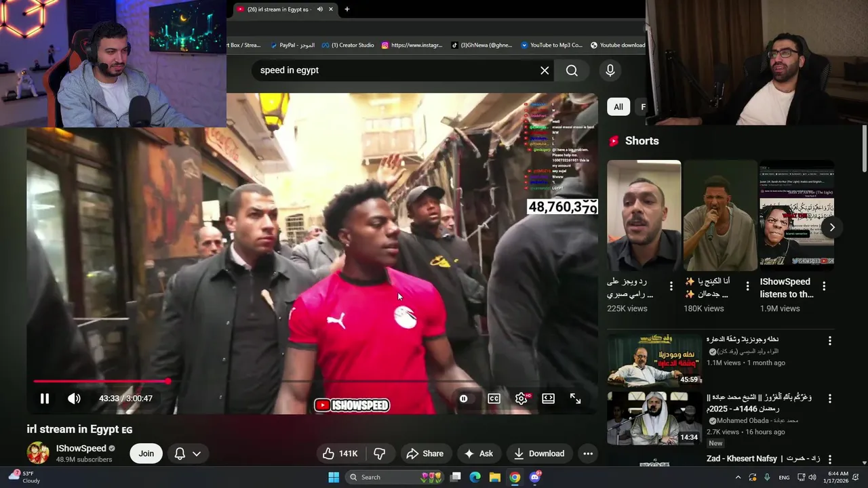This screenshot has width=868, height=488.
Task: Open 'Zad - Khesert Nafsy' video title
Action: [764, 459]
